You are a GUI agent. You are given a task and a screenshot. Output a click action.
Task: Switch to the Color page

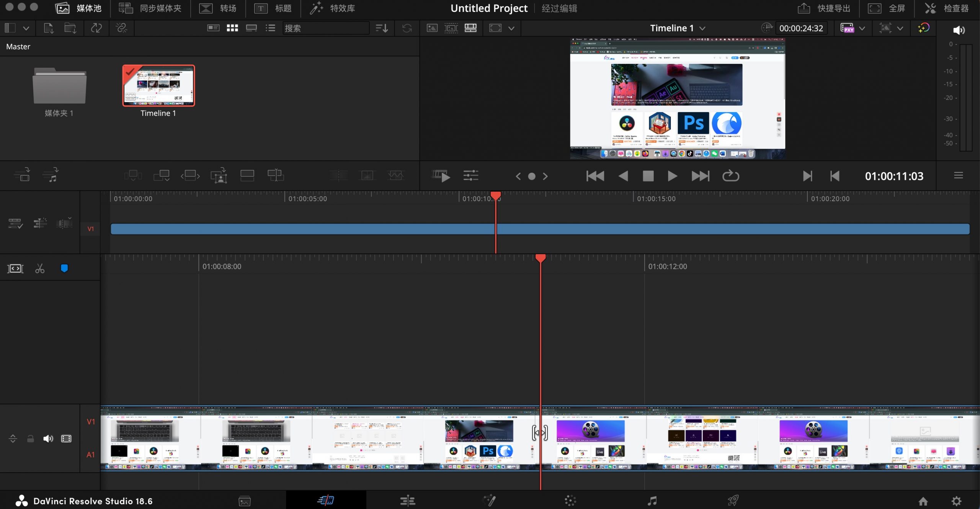(570, 500)
